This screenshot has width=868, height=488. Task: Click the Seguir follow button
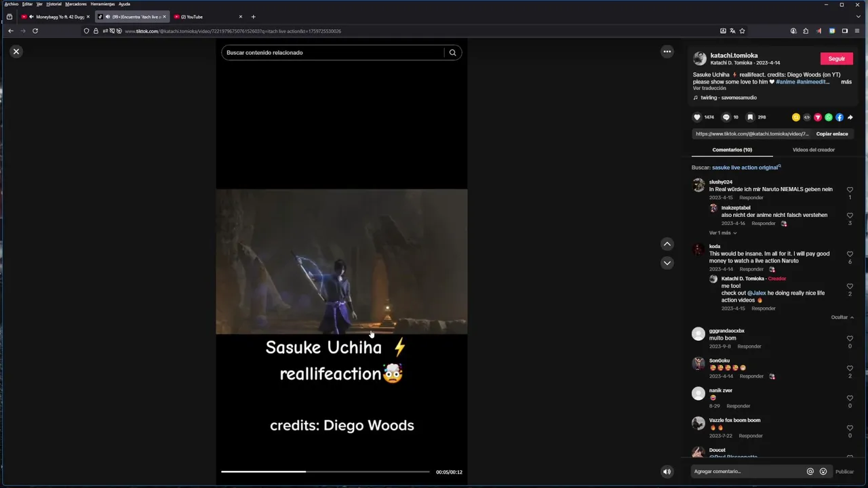tap(837, 59)
